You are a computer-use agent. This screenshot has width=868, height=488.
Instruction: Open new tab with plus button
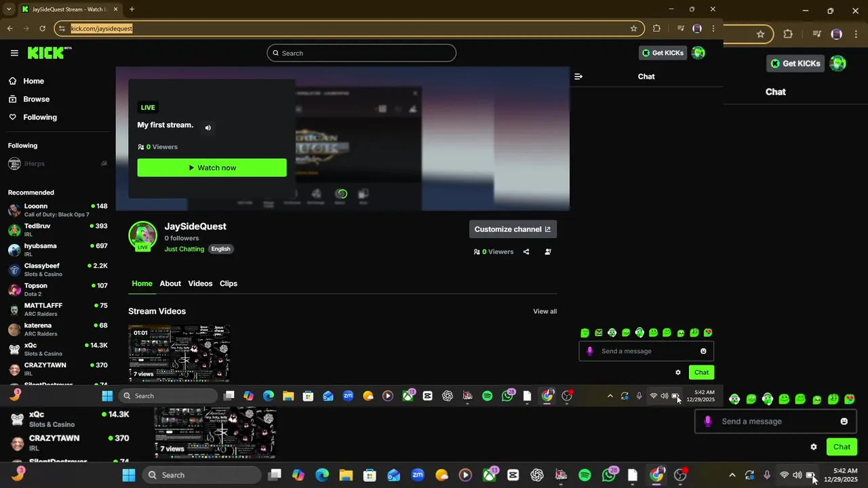tap(132, 9)
